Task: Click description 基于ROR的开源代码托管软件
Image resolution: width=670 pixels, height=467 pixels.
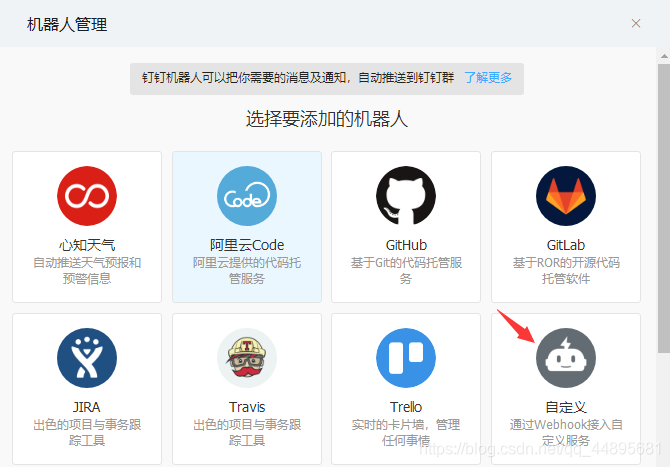Action: [x=566, y=270]
